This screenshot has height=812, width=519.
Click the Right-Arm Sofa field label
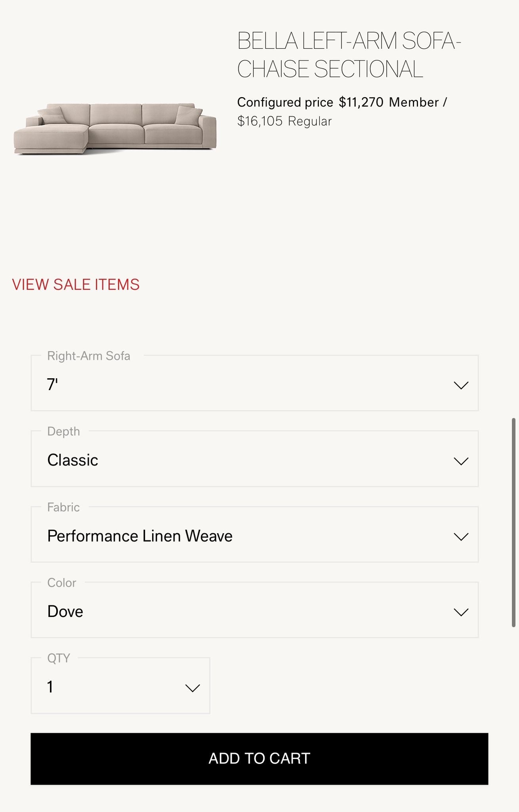(88, 356)
